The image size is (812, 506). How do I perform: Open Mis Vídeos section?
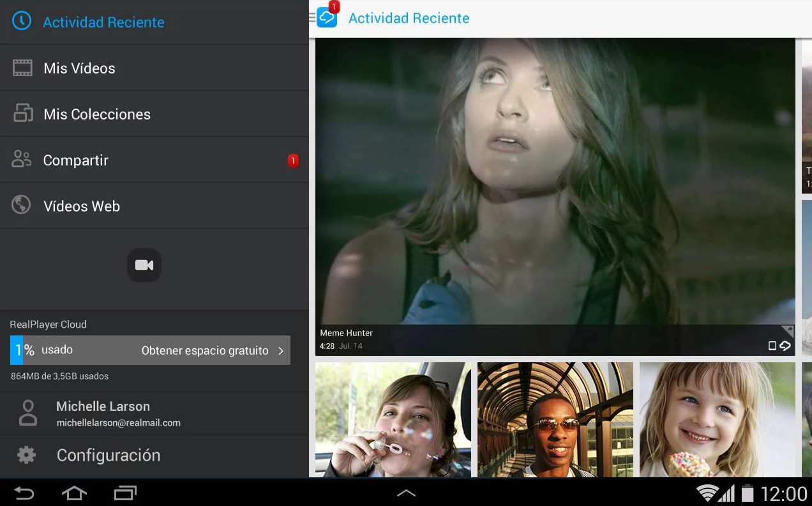coord(154,68)
